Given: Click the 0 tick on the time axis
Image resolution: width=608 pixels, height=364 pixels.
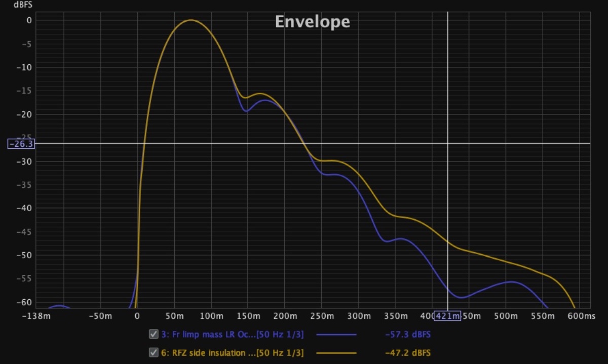Looking at the screenshot, I should pos(137,316).
